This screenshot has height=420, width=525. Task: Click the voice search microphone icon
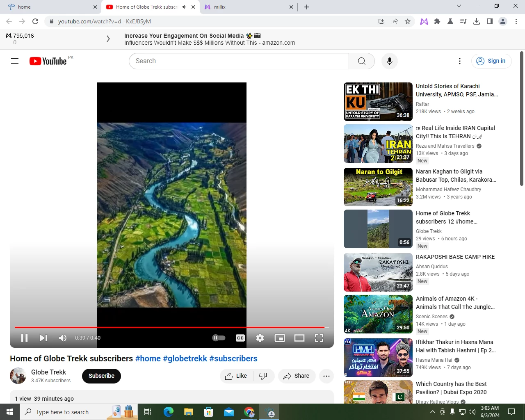[390, 61]
